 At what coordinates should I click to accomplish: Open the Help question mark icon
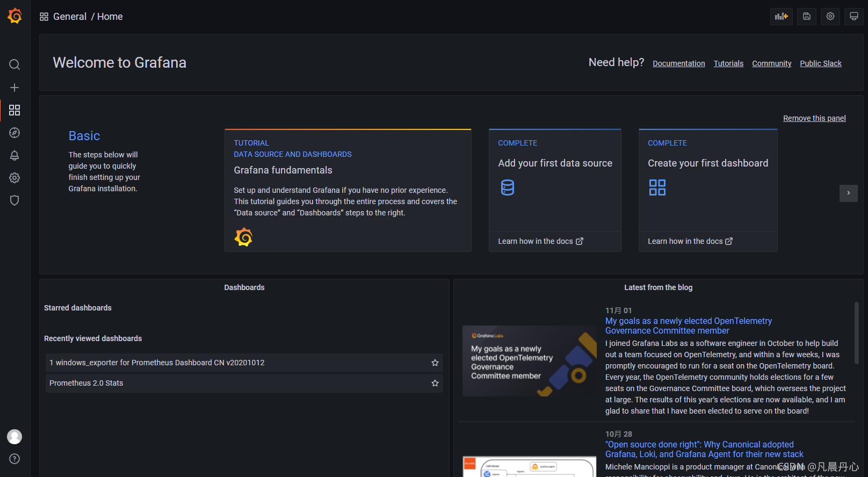click(x=15, y=459)
